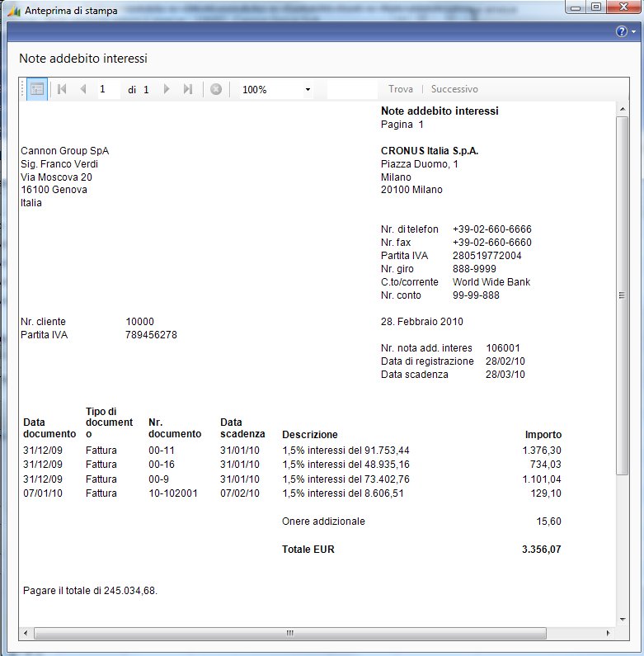Click the interest note number 106001
This screenshot has width=644, height=656.
click(x=503, y=348)
